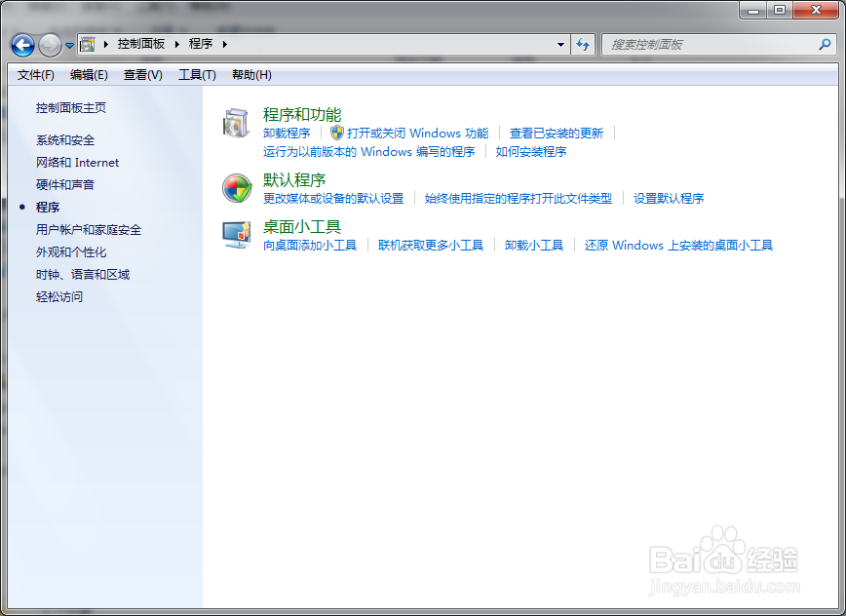Click the Control Panel icon in address bar
This screenshot has width=846, height=616.
(x=88, y=44)
